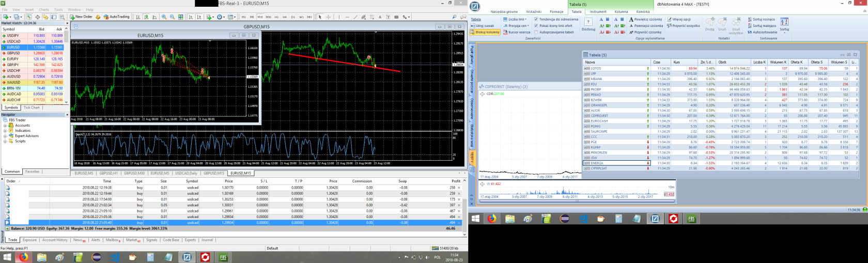Open the profiles icon dropdown in toolbar
Screen dimensions: 868x263
coord(18,17)
